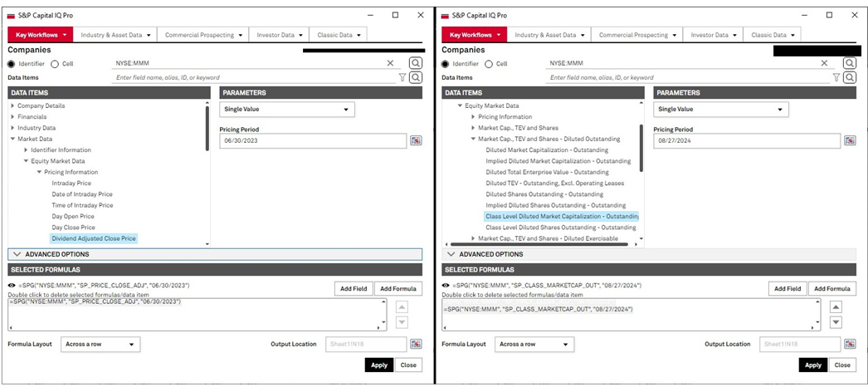Image resolution: width=868 pixels, height=392 pixels.
Task: Select Identifier radio button in right window
Action: (x=446, y=64)
